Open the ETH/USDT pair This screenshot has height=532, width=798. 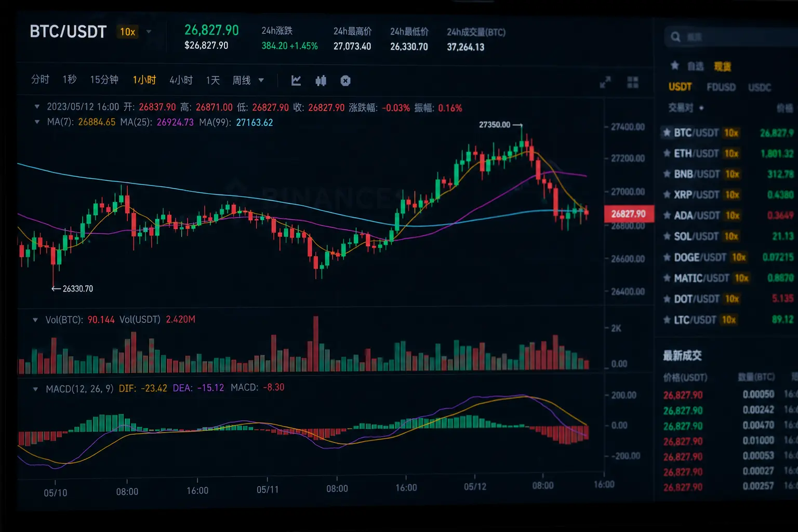(696, 153)
